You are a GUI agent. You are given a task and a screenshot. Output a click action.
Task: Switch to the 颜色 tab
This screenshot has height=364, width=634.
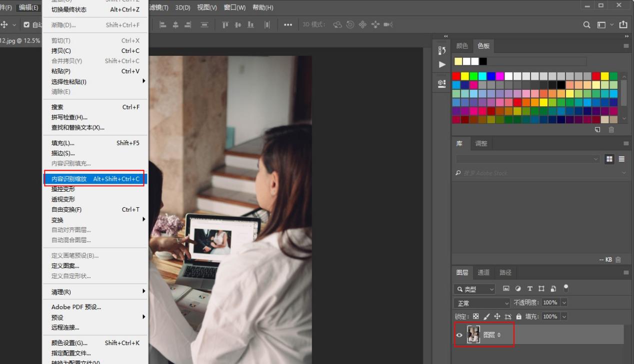click(462, 46)
